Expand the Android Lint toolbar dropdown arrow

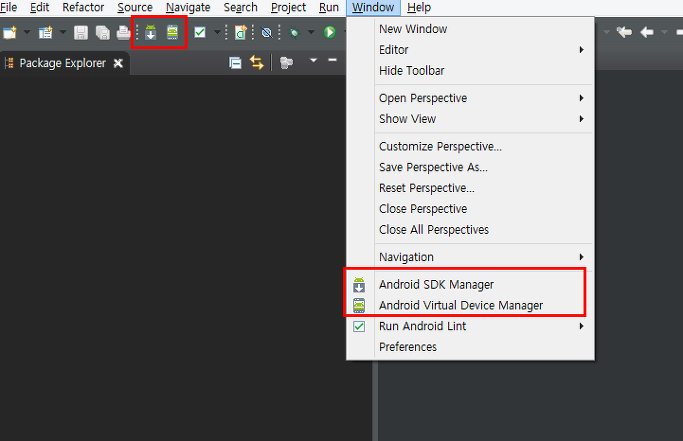pos(217,32)
